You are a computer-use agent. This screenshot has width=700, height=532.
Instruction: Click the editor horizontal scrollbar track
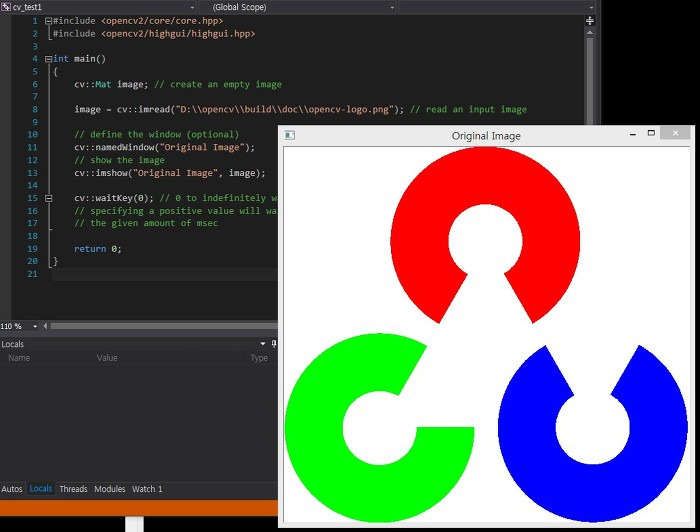click(x=163, y=326)
